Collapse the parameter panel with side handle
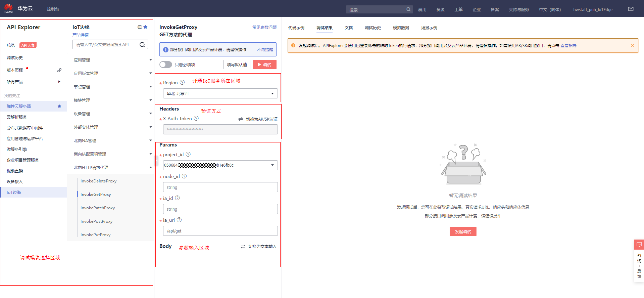This screenshot has width=644, height=298. pos(156,160)
